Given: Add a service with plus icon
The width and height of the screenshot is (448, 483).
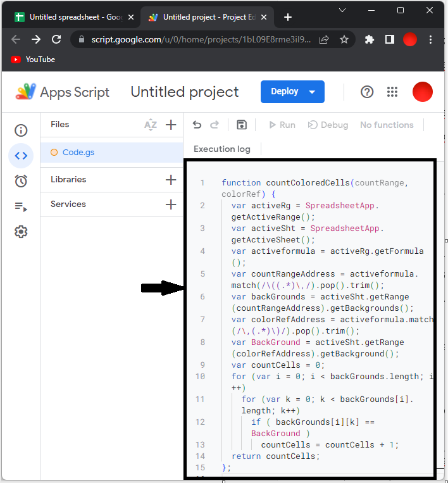Looking at the screenshot, I should [171, 204].
